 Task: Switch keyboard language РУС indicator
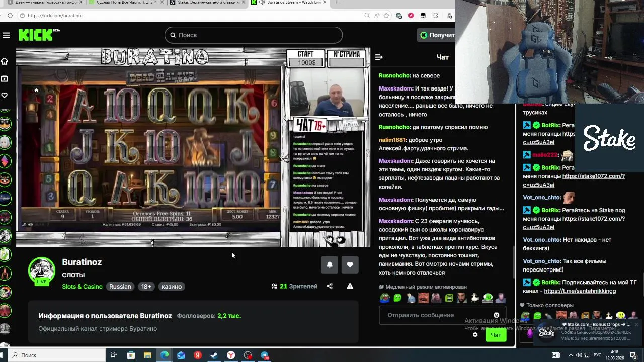pyautogui.click(x=598, y=355)
